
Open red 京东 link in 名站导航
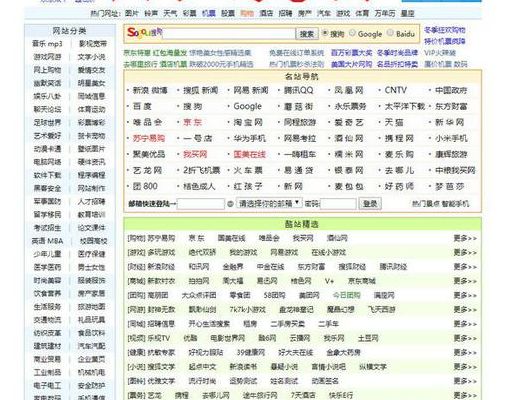[192, 122]
